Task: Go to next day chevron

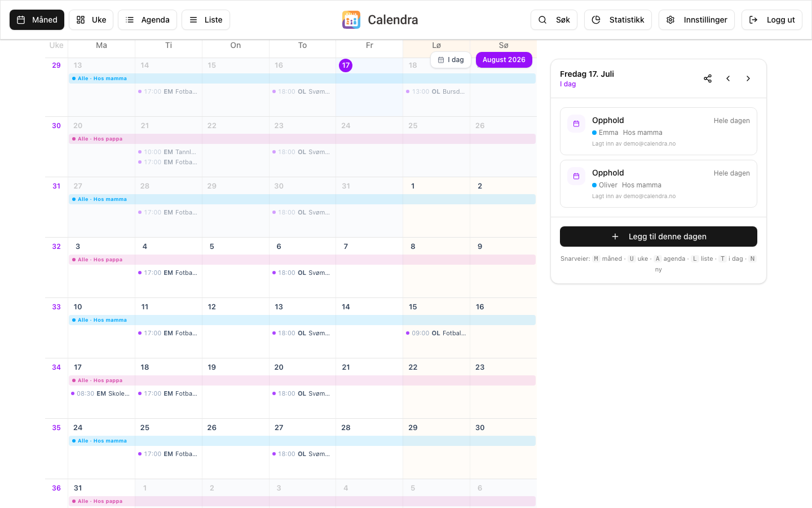Action: (748, 78)
